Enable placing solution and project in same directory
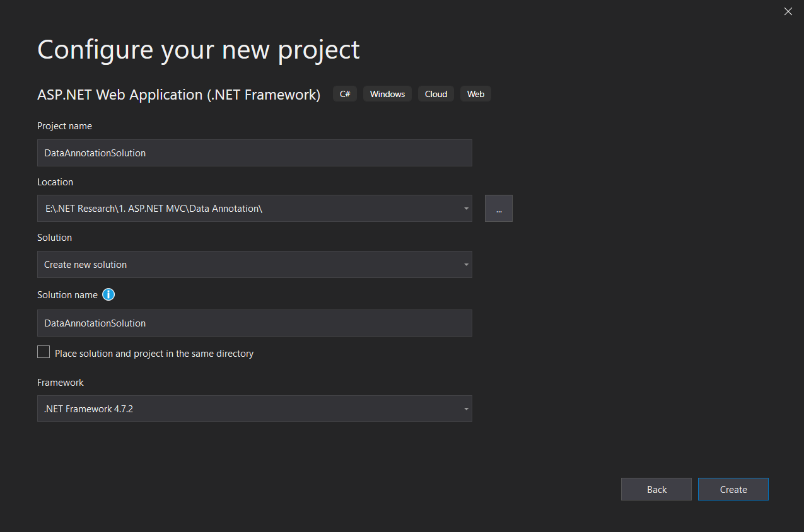804x532 pixels. point(43,352)
